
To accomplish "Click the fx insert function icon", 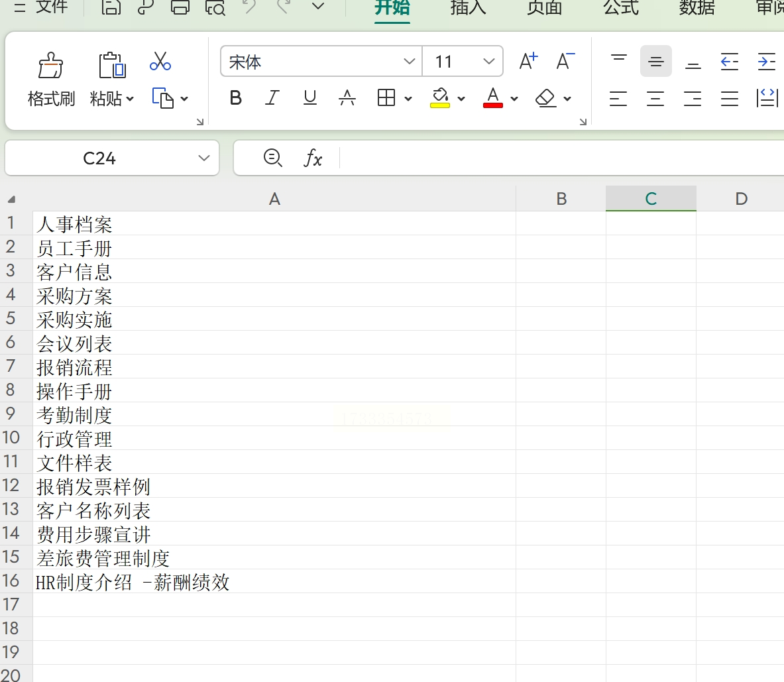I will [313, 158].
